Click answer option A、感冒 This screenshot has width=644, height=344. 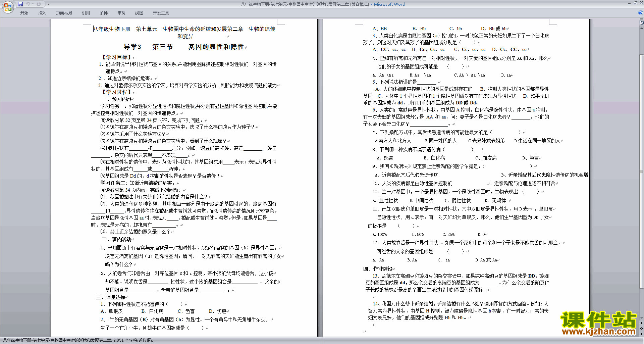tap(385, 158)
